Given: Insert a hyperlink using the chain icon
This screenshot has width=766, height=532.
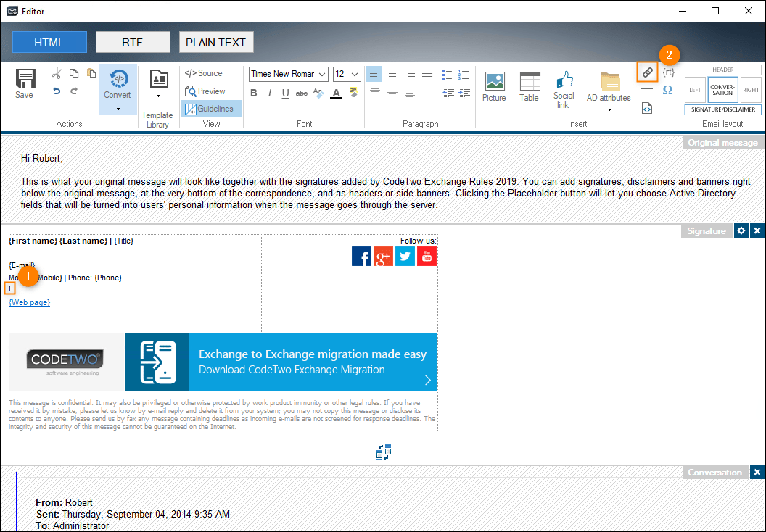Looking at the screenshot, I should tap(646, 72).
